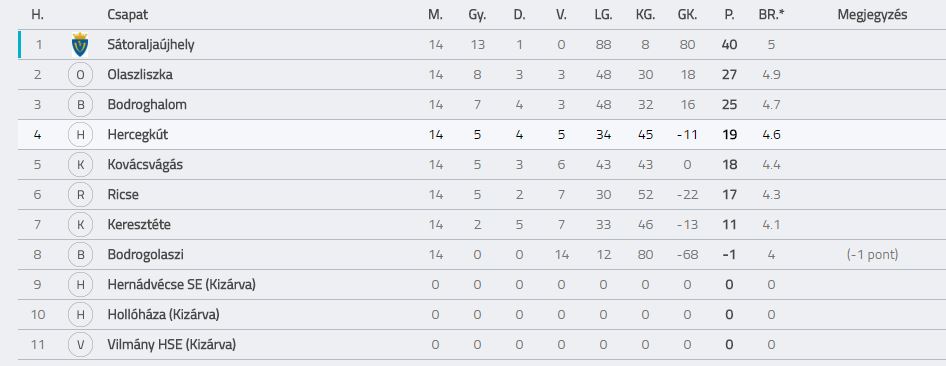Click the Hollóháza 'H' team badge
946x366 pixels.
pyautogui.click(x=80, y=315)
